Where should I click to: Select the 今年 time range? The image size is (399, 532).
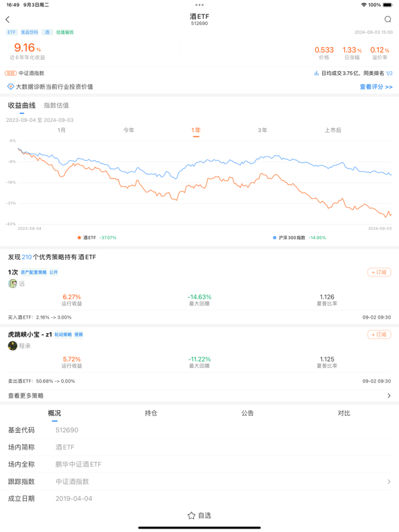point(129,130)
